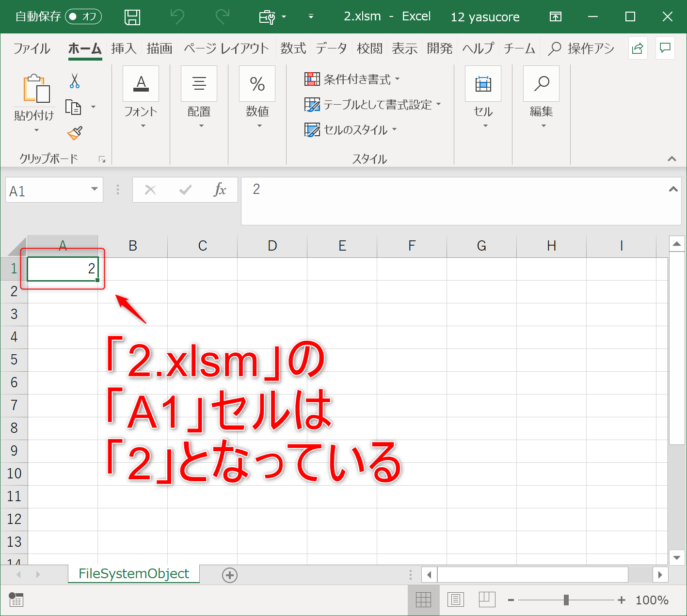Expand the Customize Quick Access Toolbar arrow
This screenshot has width=687, height=616.
(x=311, y=17)
